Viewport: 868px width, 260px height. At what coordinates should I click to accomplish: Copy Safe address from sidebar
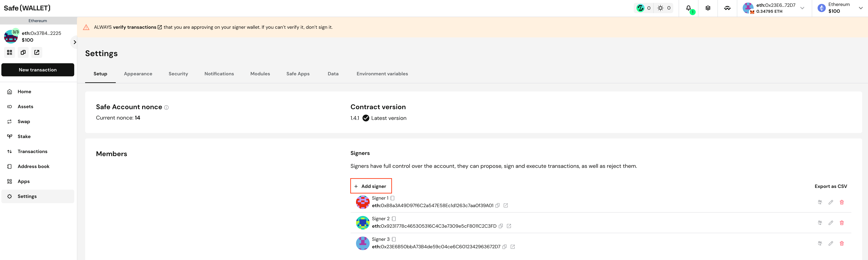[23, 53]
